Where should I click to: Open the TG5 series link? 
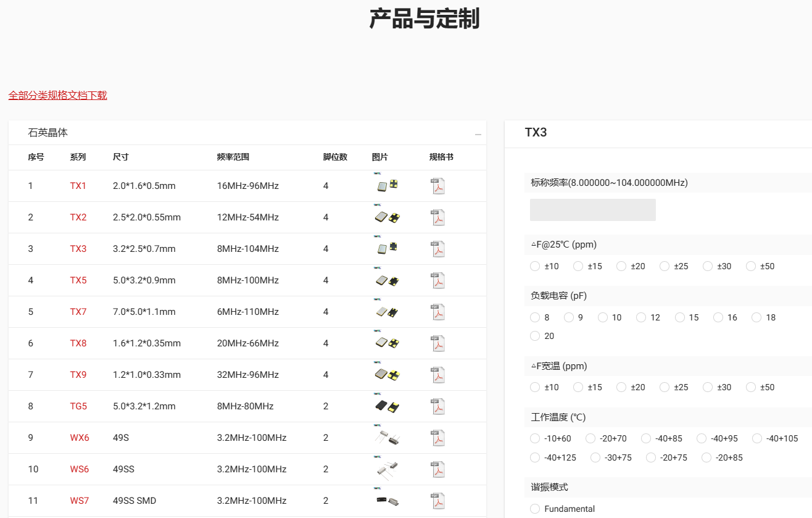pyautogui.click(x=78, y=406)
